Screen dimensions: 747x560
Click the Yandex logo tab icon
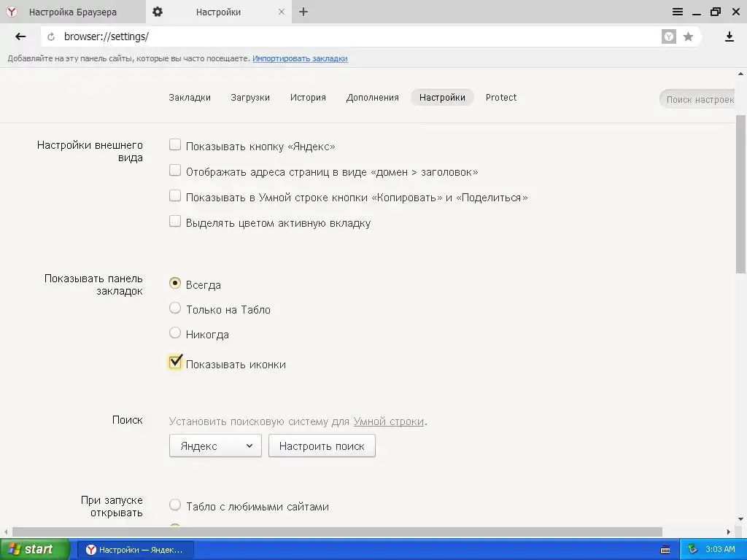pyautogui.click(x=12, y=12)
